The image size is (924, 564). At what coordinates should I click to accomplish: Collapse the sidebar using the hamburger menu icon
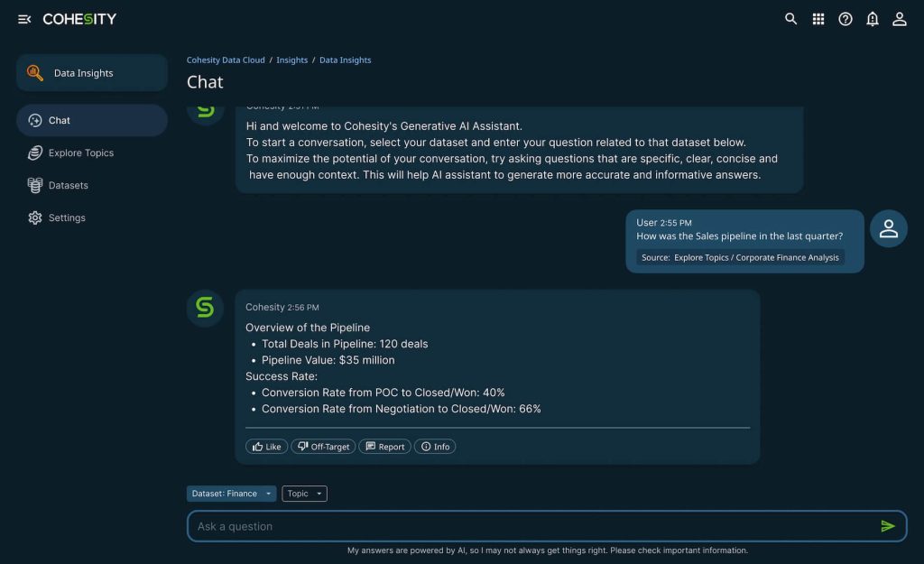pyautogui.click(x=24, y=19)
